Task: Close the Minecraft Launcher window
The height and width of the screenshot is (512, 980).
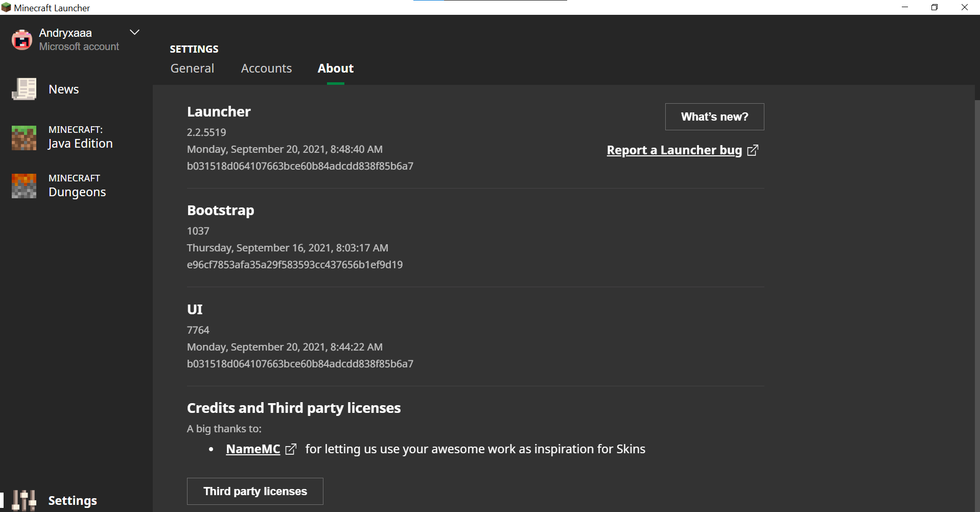Action: click(965, 7)
